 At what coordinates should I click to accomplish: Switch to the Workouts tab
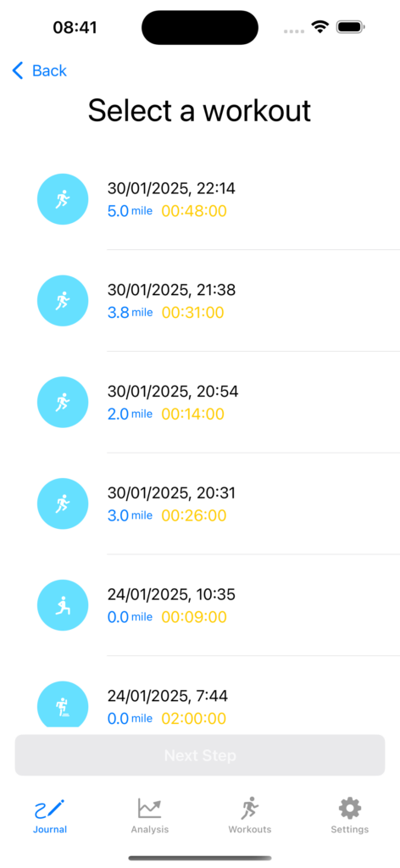click(x=250, y=816)
